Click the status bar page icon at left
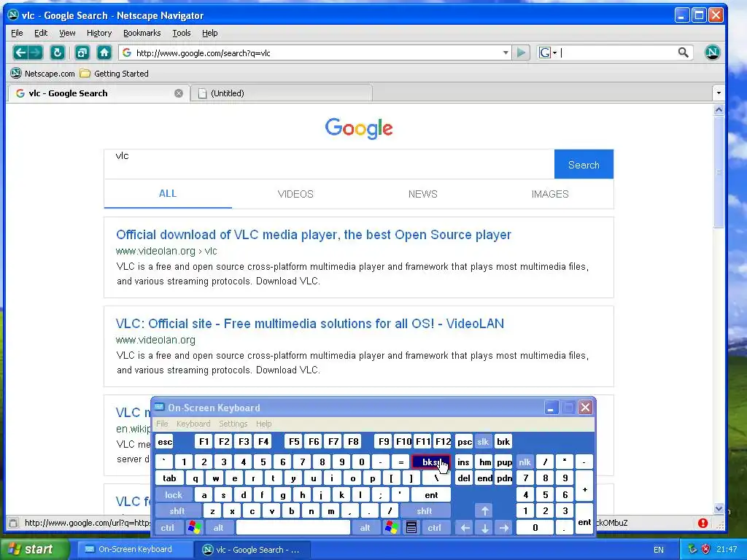Screen dimensions: 747x560 click(13, 523)
